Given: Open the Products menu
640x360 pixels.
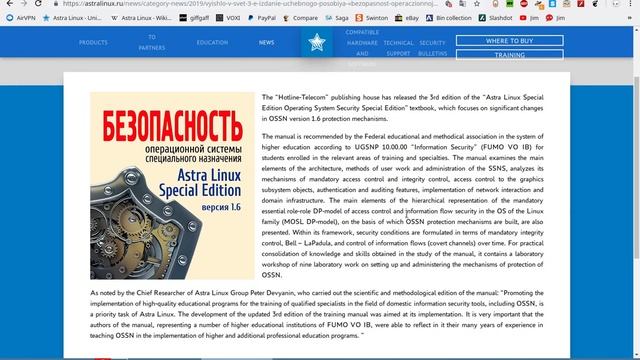Looking at the screenshot, I should [93, 42].
